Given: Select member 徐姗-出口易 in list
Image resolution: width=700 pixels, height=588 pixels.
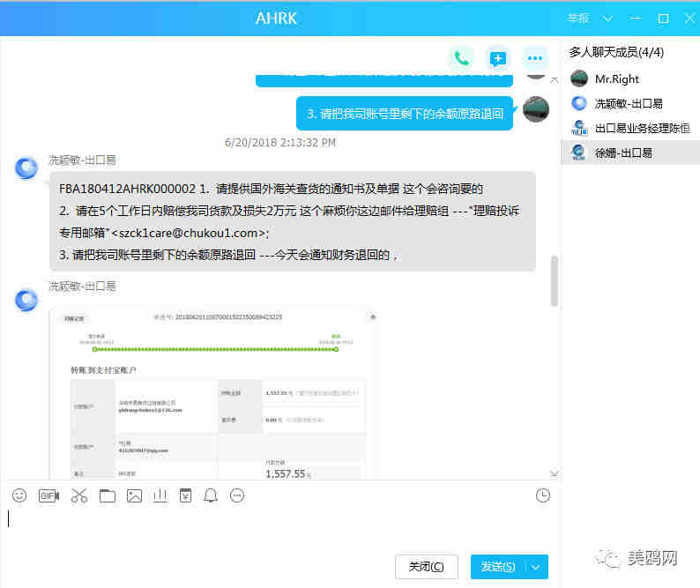Looking at the screenshot, I should pos(630,153).
